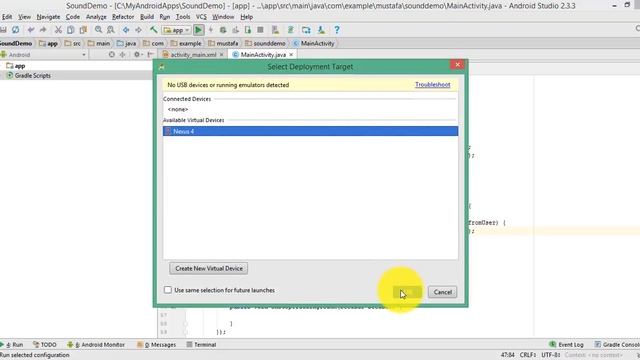Open the SDK Manager icon

321,30
